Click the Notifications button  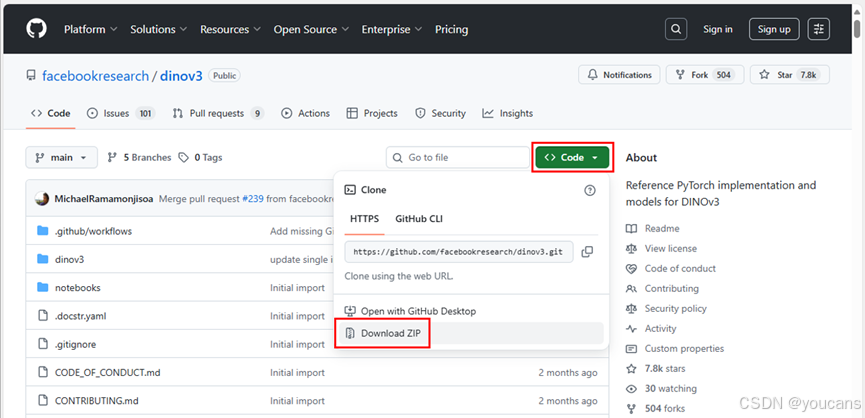coord(619,75)
